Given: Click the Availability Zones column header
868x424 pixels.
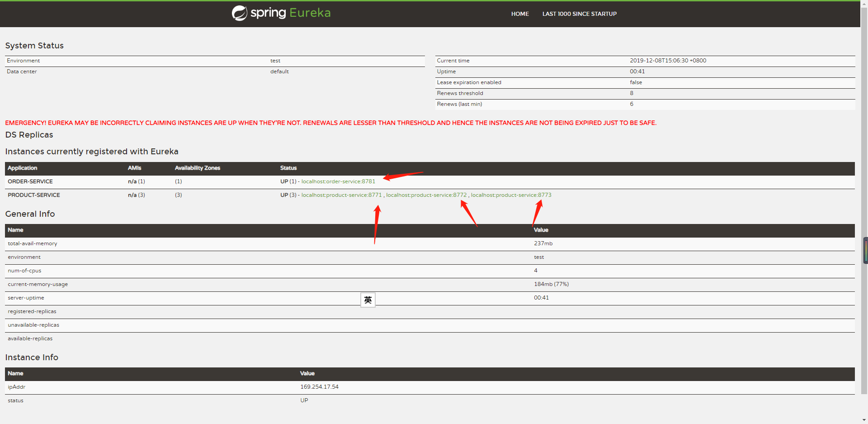Looking at the screenshot, I should click(x=198, y=168).
